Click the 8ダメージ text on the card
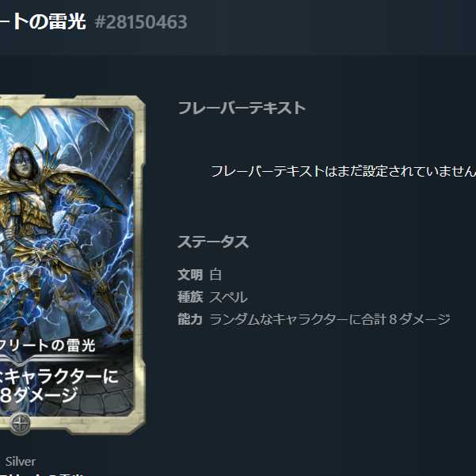The image size is (476, 476). (39, 395)
